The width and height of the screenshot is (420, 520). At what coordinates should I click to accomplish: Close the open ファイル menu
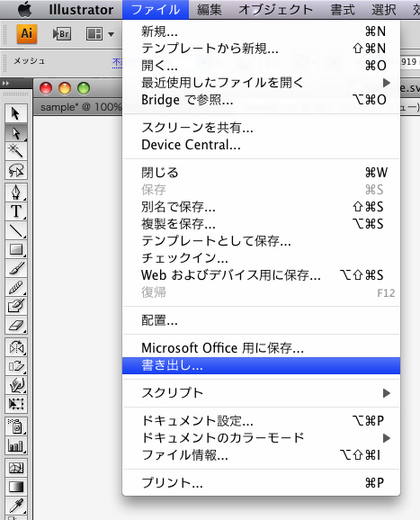pos(156,10)
